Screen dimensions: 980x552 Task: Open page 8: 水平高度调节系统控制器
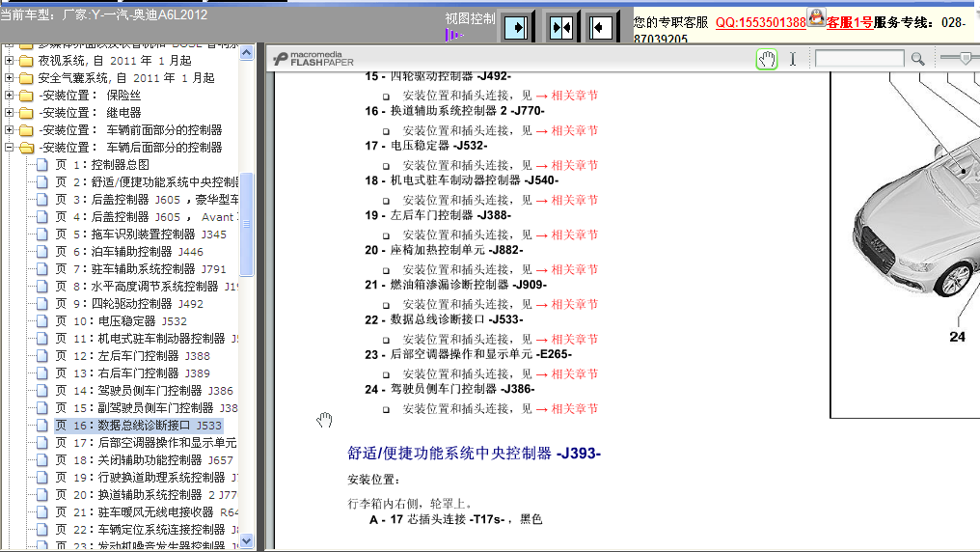point(147,287)
